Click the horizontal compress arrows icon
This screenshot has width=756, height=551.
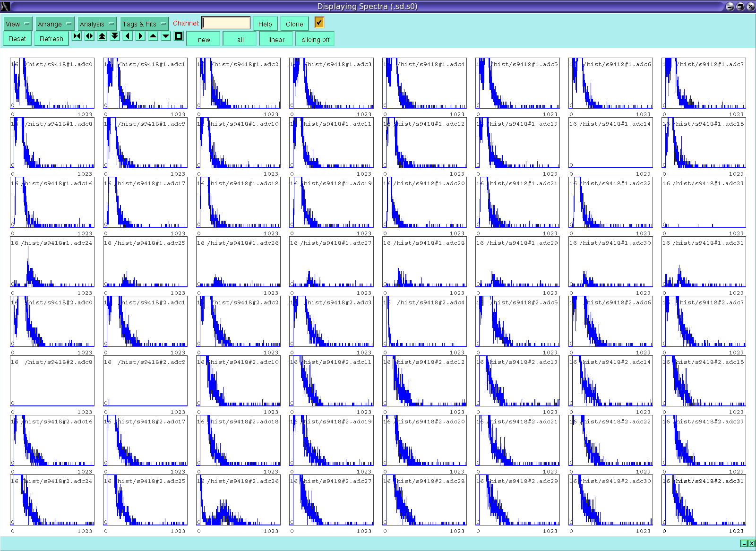pyautogui.click(x=77, y=36)
